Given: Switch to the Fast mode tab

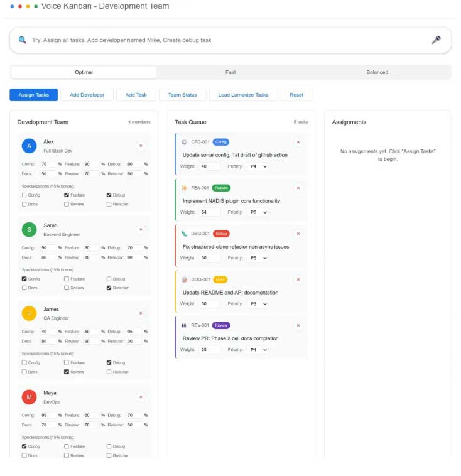Looking at the screenshot, I should click(230, 72).
